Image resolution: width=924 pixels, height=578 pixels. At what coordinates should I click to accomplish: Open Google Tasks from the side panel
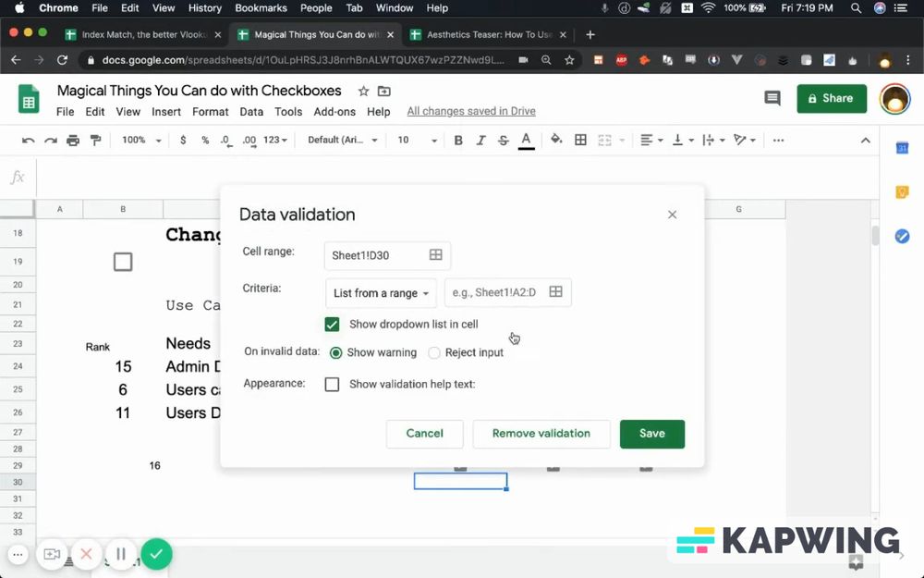[x=903, y=236]
